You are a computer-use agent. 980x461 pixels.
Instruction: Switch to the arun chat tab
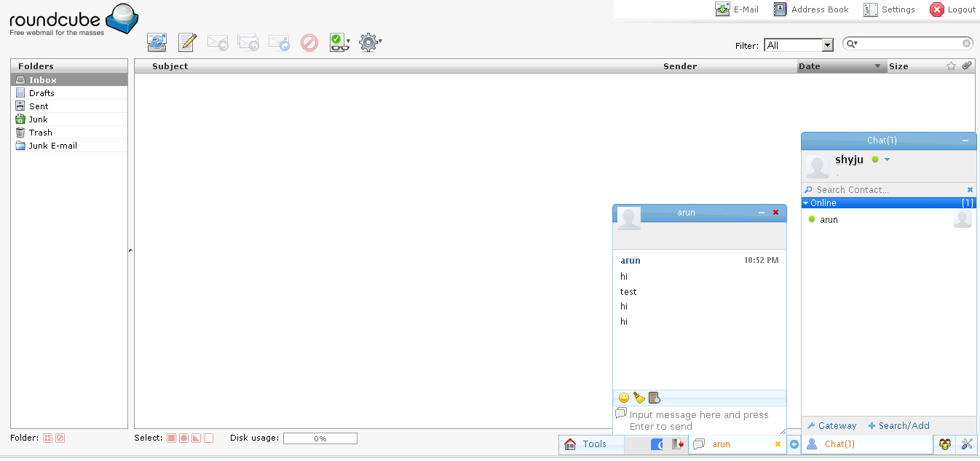click(x=738, y=444)
